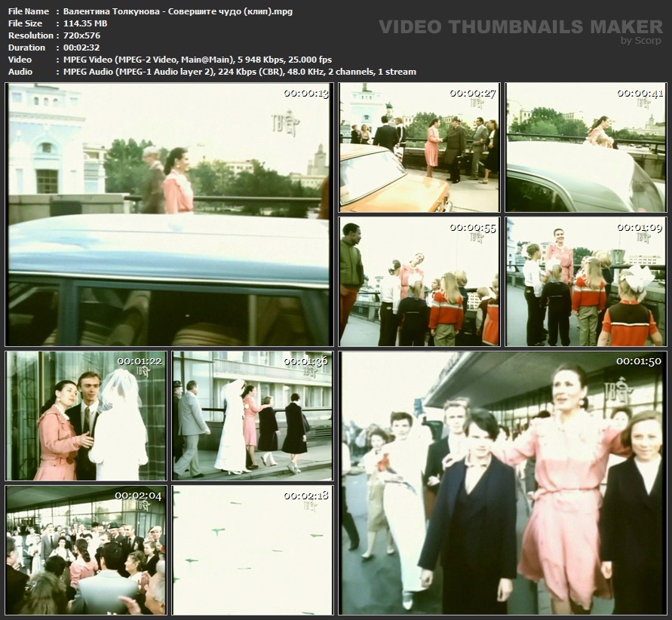The height and width of the screenshot is (620, 672).
Task: Open the crowd frame stamped 00:02:04
Action: point(86,550)
